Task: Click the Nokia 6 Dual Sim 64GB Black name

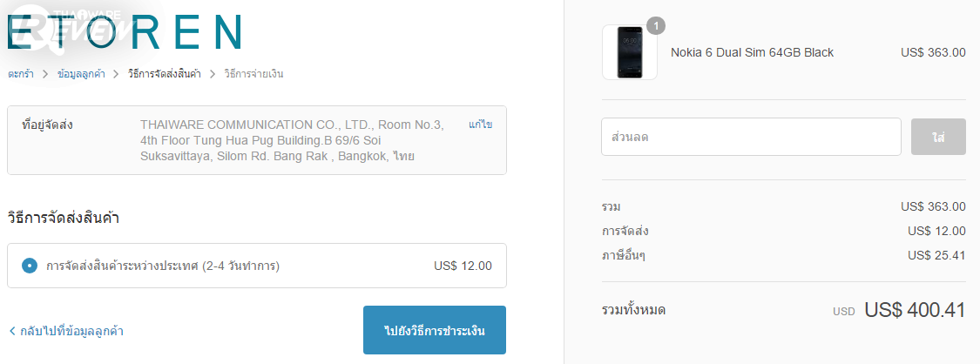Action: pyautogui.click(x=752, y=52)
